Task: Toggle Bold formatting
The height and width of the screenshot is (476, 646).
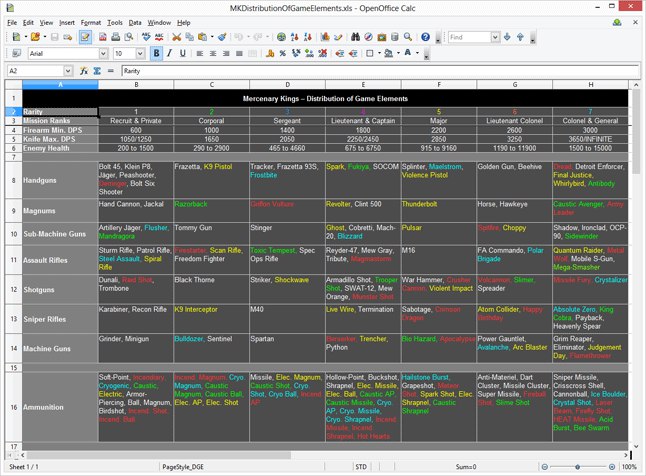Action: click(x=156, y=53)
